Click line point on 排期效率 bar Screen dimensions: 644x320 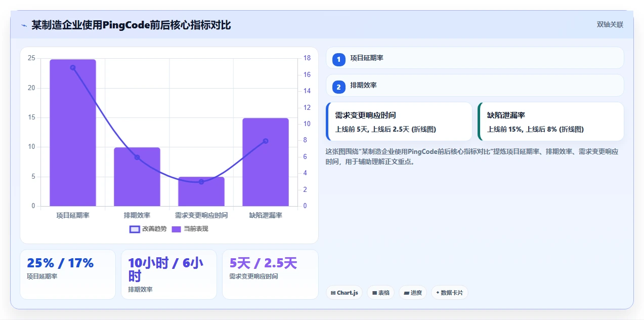point(137,157)
